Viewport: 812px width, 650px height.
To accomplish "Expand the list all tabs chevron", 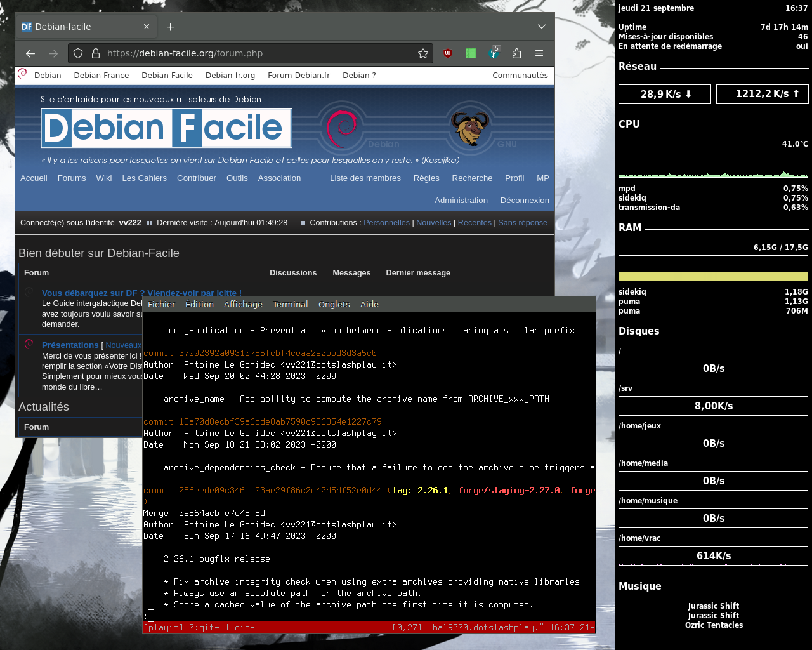I will coord(542,27).
